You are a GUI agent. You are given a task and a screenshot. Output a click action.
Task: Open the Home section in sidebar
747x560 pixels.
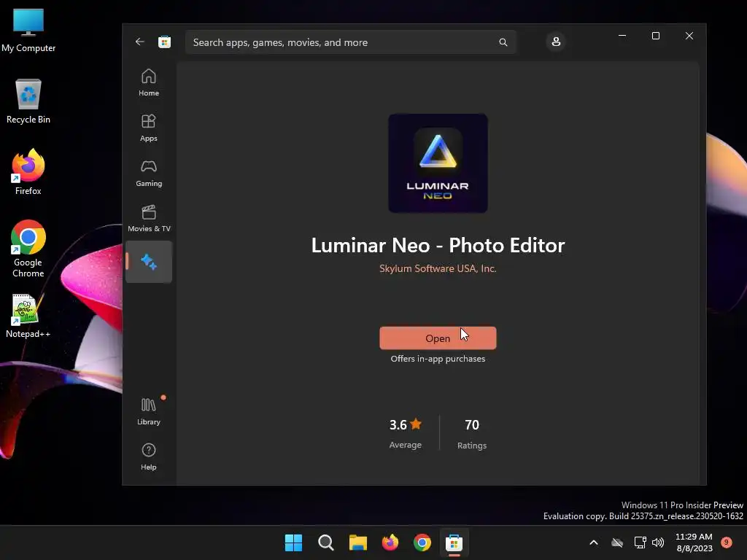pos(149,82)
